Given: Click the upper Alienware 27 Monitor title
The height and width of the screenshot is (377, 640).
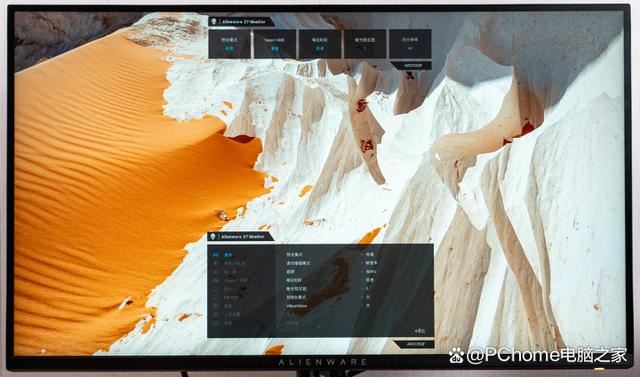Looking at the screenshot, I should point(243,22).
